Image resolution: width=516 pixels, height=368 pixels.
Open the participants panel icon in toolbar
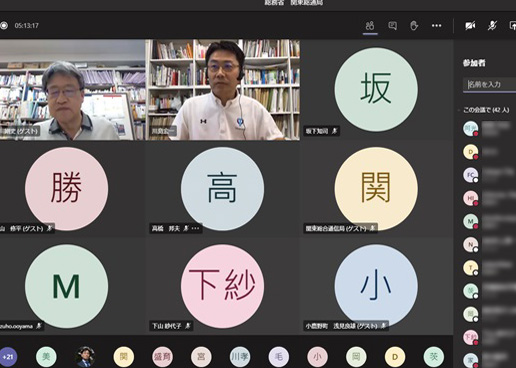[x=370, y=25]
